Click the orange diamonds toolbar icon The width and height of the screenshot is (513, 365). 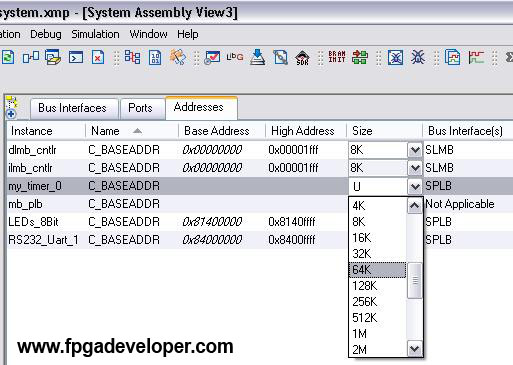[178, 57]
